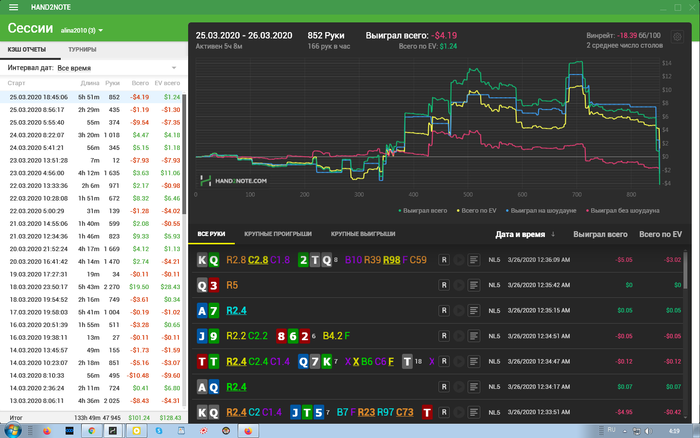
Task: Sort sessions by 'Руки' column header
Action: 112,83
